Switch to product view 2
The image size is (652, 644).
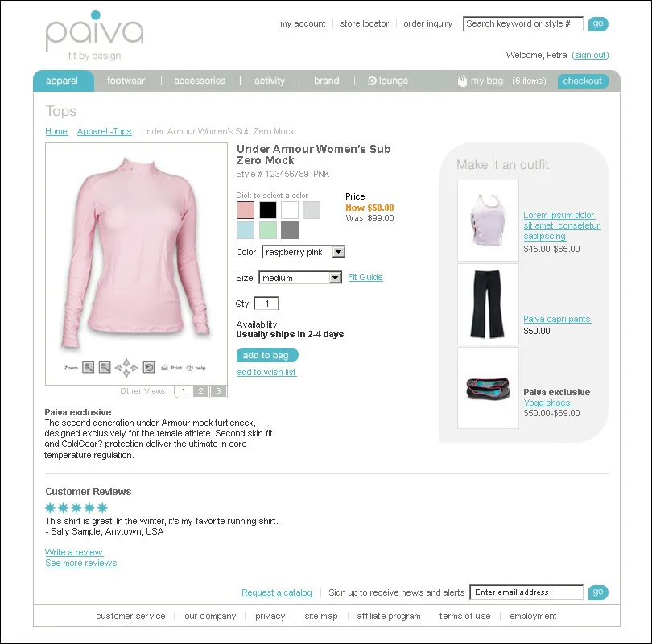click(201, 391)
